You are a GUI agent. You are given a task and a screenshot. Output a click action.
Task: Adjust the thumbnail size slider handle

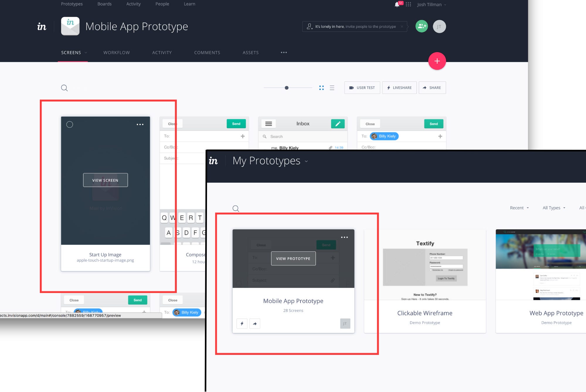point(287,88)
